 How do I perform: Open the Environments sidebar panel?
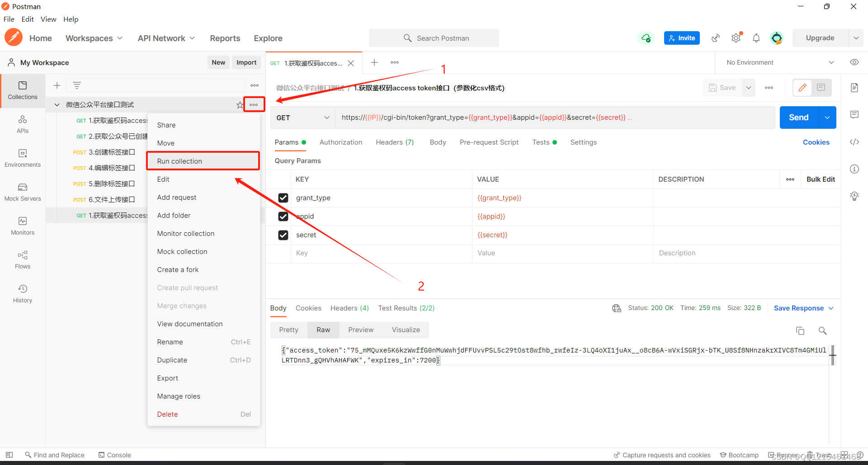point(23,158)
